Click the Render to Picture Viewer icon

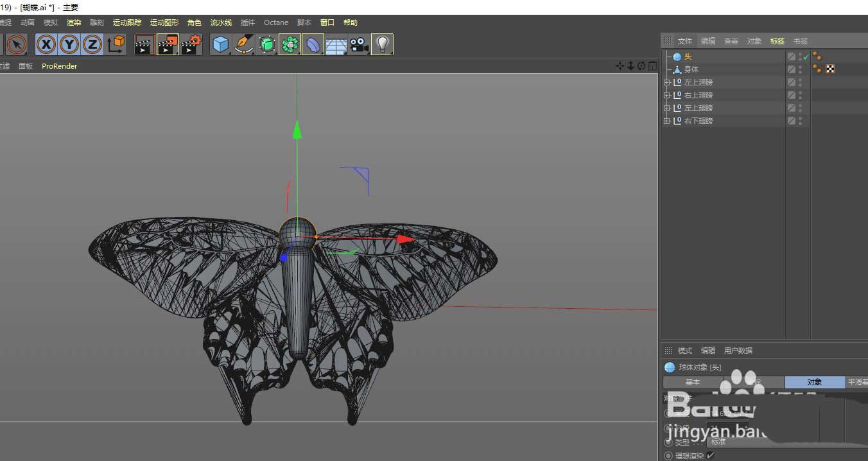tap(168, 44)
